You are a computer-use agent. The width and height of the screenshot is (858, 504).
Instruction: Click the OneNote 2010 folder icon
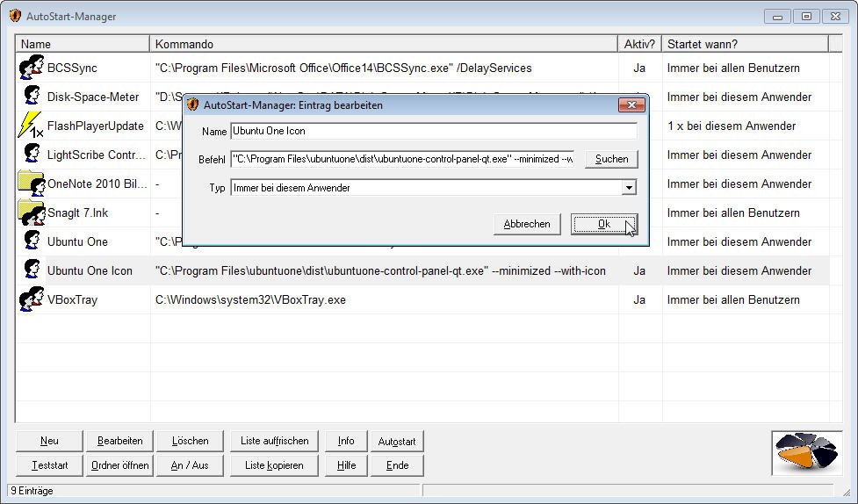[32, 184]
